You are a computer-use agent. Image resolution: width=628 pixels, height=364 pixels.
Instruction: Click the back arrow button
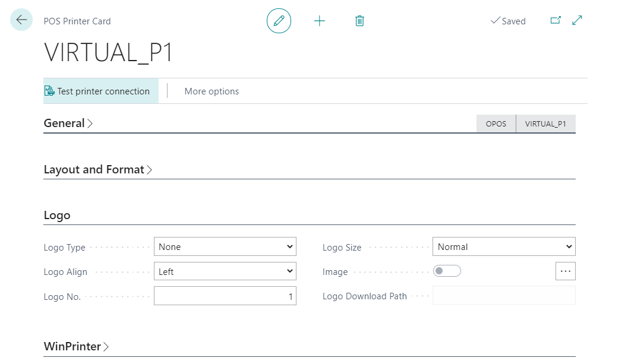pyautogui.click(x=21, y=20)
